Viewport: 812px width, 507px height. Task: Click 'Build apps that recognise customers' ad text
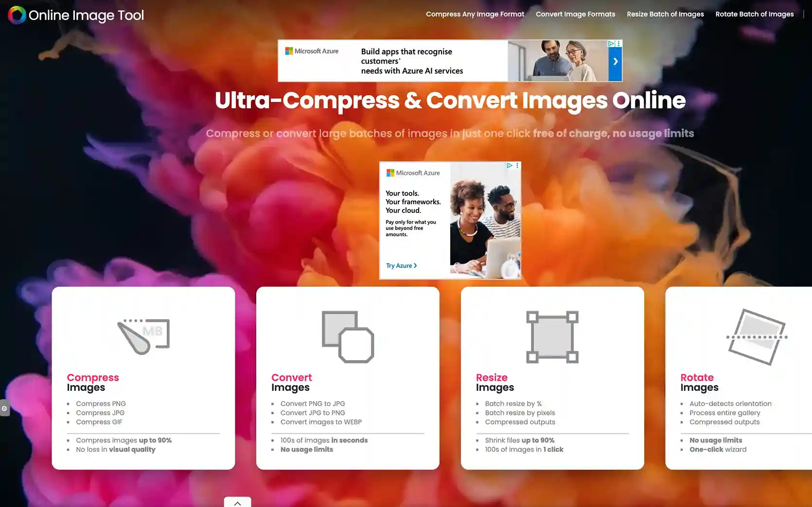(x=412, y=61)
